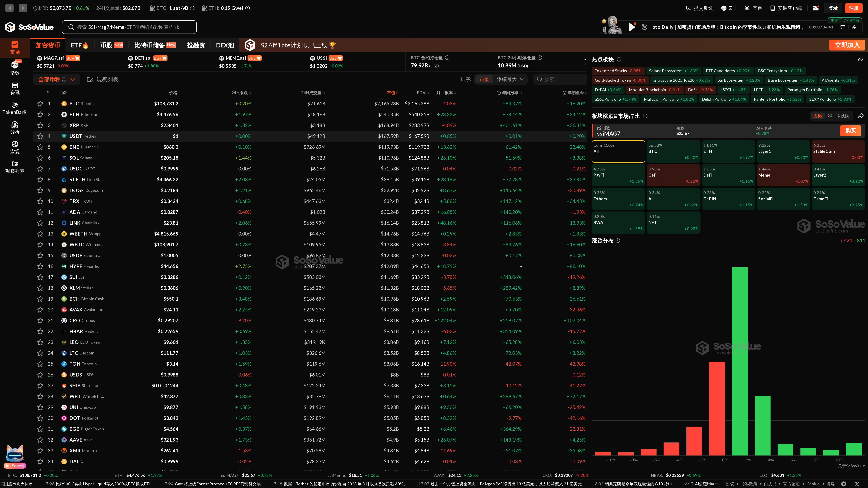Focus the main SSI/Meme/ETF search box
This screenshot has width=868, height=488.
click(x=129, y=27)
